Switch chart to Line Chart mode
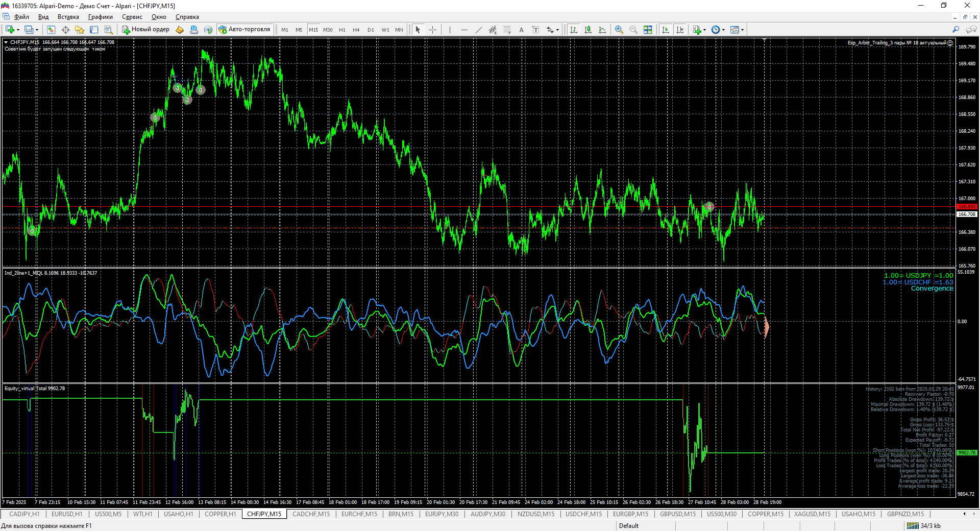This screenshot has height=531, width=980. click(x=602, y=30)
